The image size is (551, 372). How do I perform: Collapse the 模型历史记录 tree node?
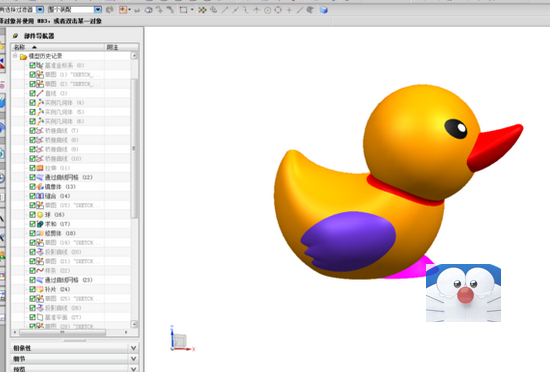[x=15, y=56]
